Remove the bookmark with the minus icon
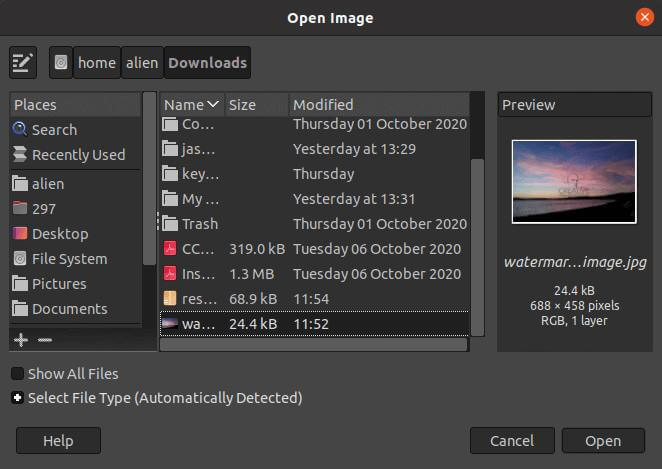This screenshot has width=662, height=469. click(45, 339)
